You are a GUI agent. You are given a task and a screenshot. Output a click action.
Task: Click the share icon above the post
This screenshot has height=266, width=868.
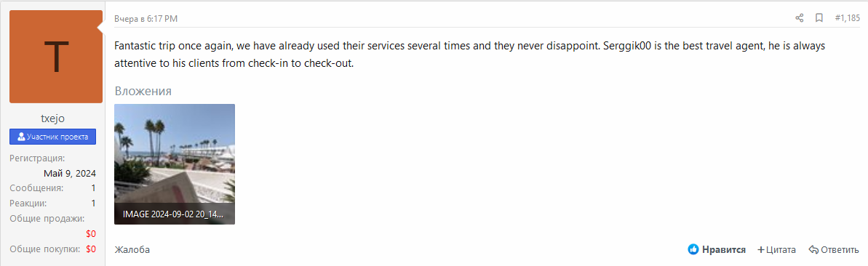(x=799, y=18)
